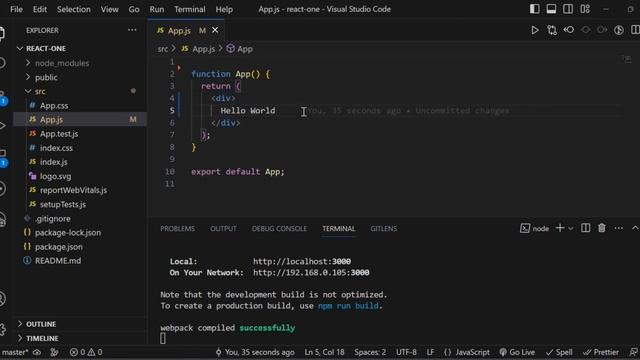
Task: Open the Run menu
Action: tap(157, 9)
